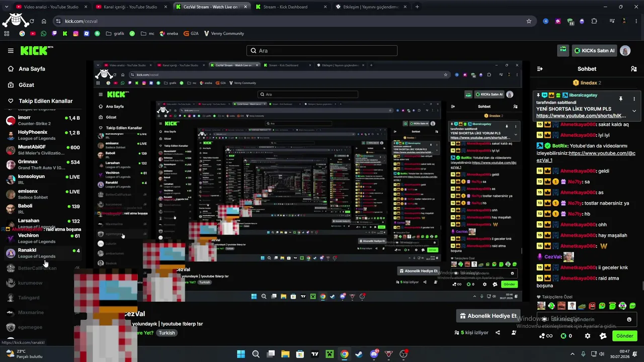Screen dimensions: 644x362
Task: Open the Google bookmark icon
Action: pyautogui.click(x=22, y=34)
